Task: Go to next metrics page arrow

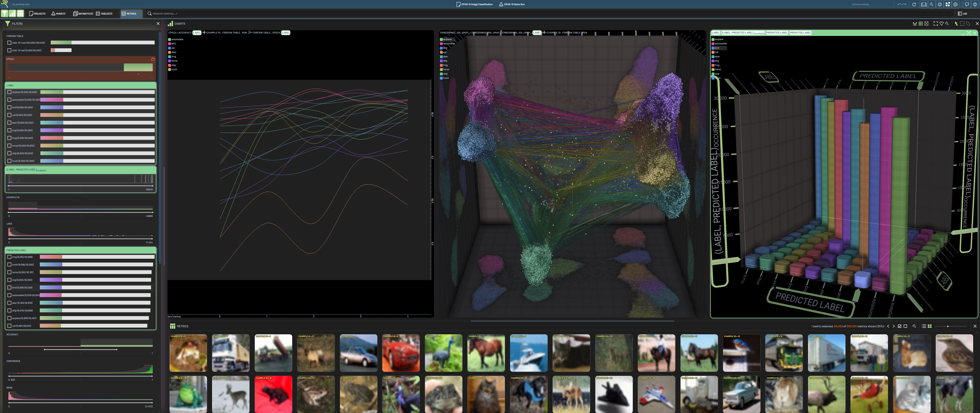Action: tap(894, 326)
